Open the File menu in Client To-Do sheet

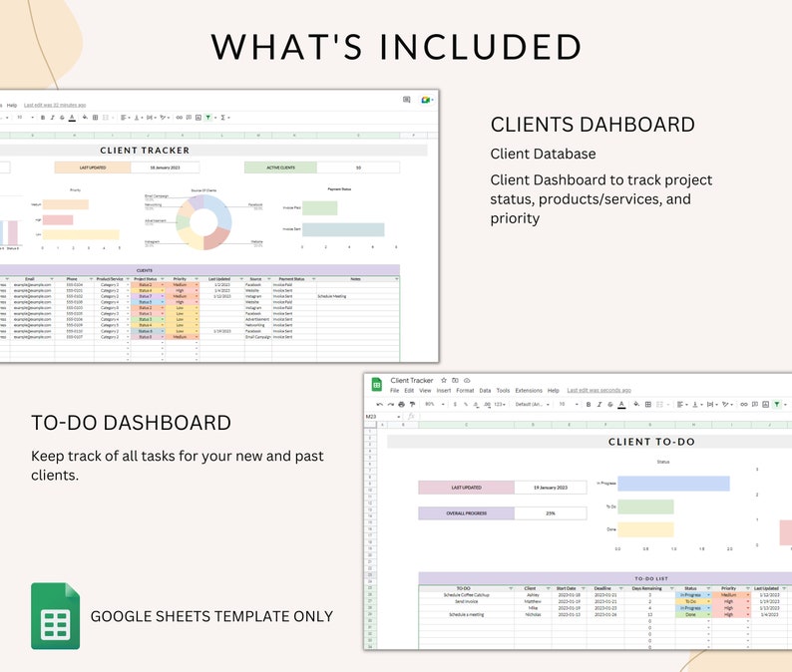pos(394,391)
